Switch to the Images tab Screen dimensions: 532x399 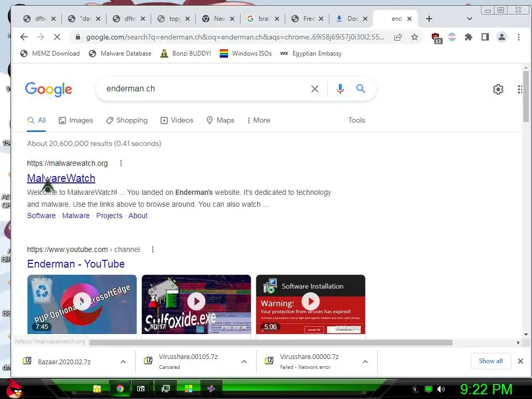tap(76, 121)
